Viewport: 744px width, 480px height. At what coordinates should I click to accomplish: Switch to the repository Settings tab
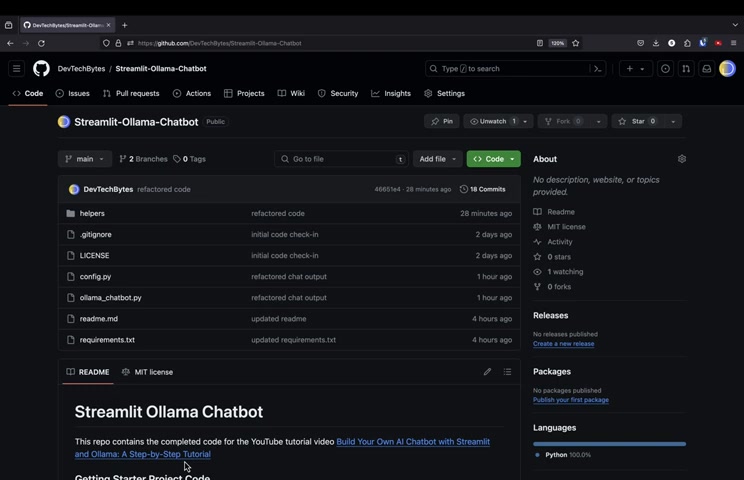(x=445, y=93)
